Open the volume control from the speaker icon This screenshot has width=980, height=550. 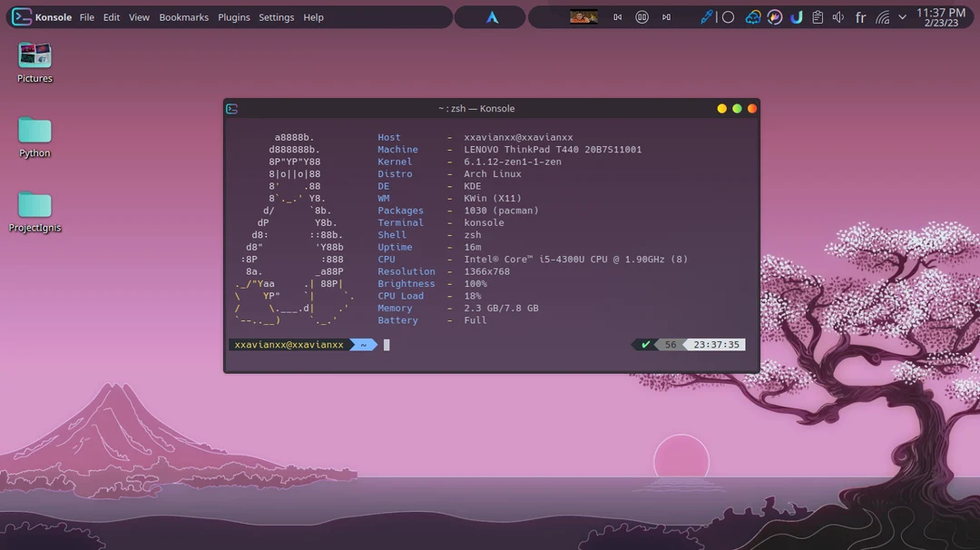838,16
